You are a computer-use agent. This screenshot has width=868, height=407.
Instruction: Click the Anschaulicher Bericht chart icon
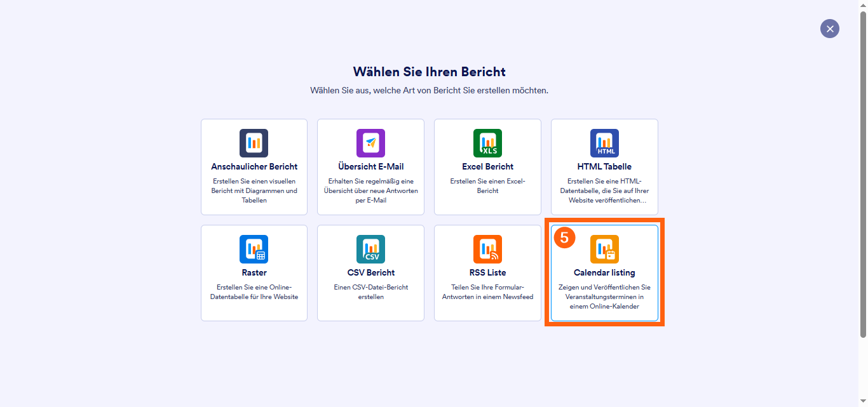point(254,143)
